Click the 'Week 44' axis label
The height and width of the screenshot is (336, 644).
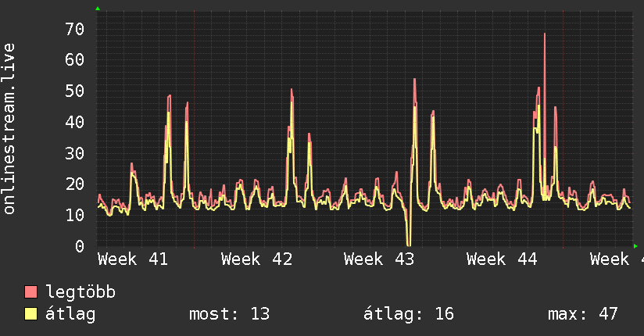click(x=502, y=259)
